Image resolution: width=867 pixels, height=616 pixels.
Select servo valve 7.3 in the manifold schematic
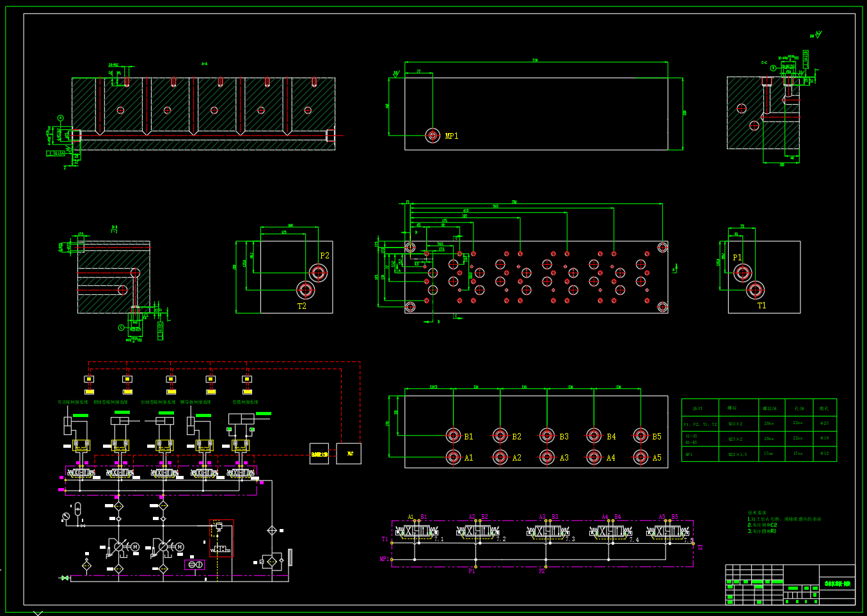(x=548, y=532)
